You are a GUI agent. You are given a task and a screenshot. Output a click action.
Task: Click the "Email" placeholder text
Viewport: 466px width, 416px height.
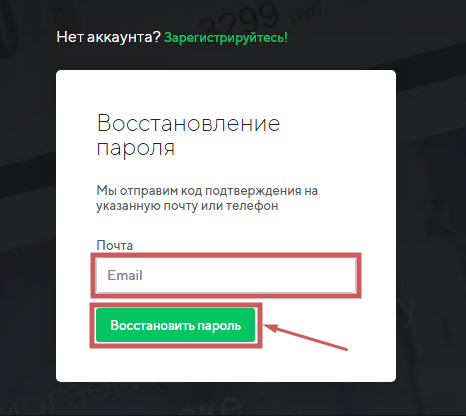coord(125,275)
